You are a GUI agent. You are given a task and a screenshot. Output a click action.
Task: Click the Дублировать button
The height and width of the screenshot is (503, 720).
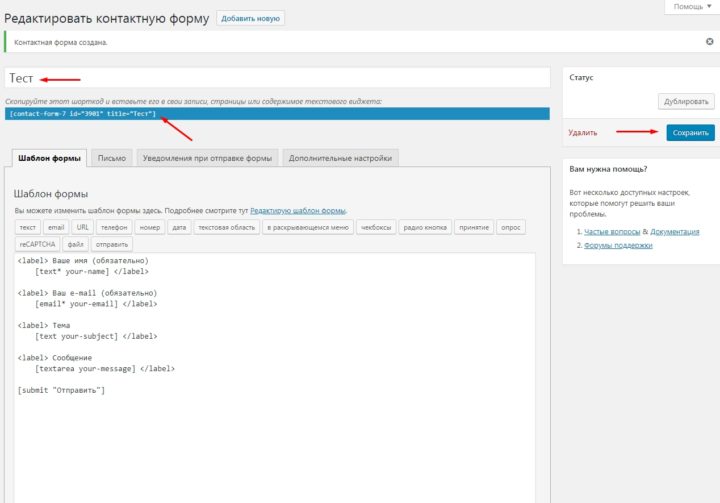(x=686, y=102)
